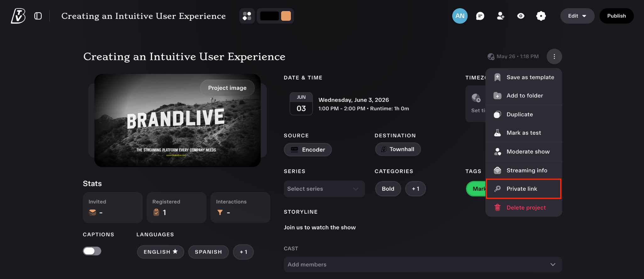
Task: Click the project title in top bar
Action: click(143, 16)
